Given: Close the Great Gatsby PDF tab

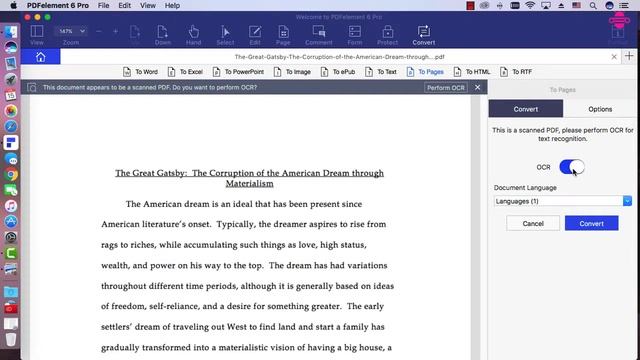Looking at the screenshot, I should tap(614, 57).
